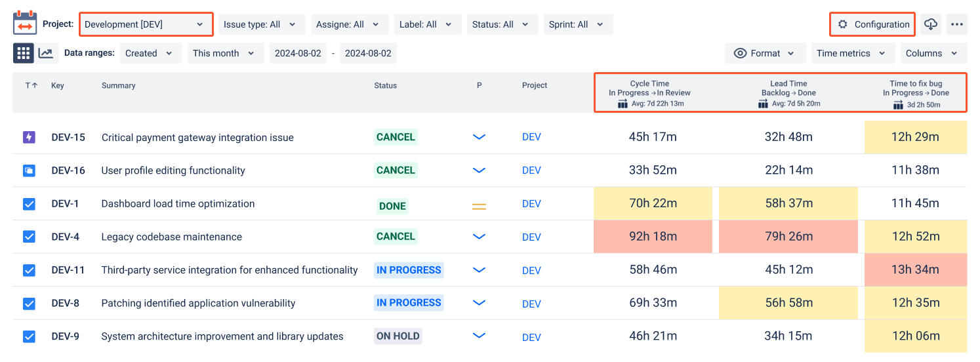Click the app calendar logo icon
The image size is (980, 362).
25,23
